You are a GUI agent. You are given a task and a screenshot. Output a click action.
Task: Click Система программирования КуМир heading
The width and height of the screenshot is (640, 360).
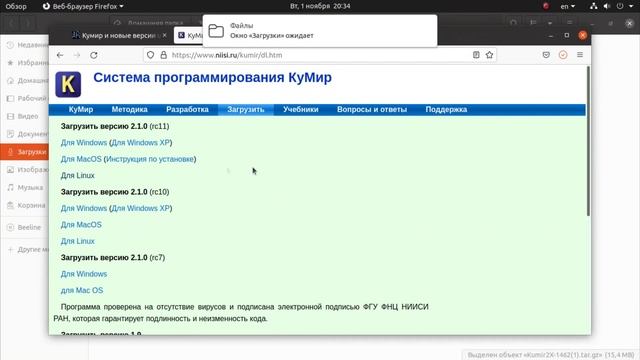(x=212, y=78)
